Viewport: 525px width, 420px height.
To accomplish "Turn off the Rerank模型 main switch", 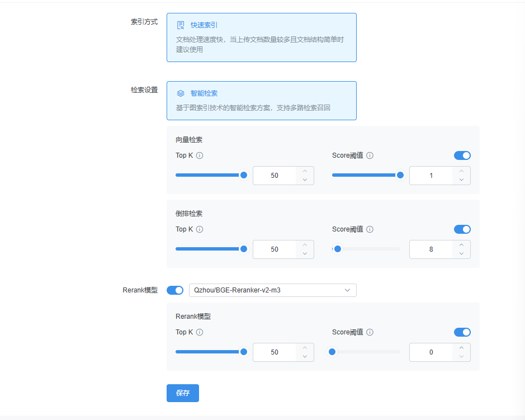I will 175,290.
